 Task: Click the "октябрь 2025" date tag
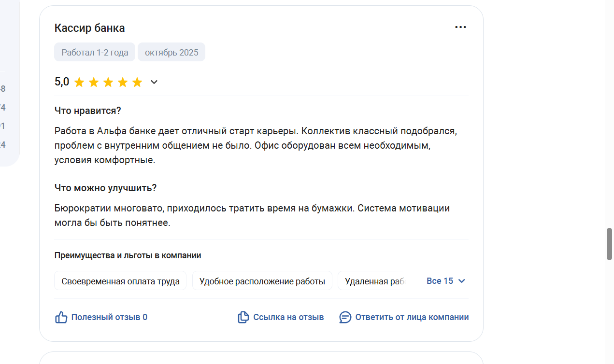[x=171, y=52]
